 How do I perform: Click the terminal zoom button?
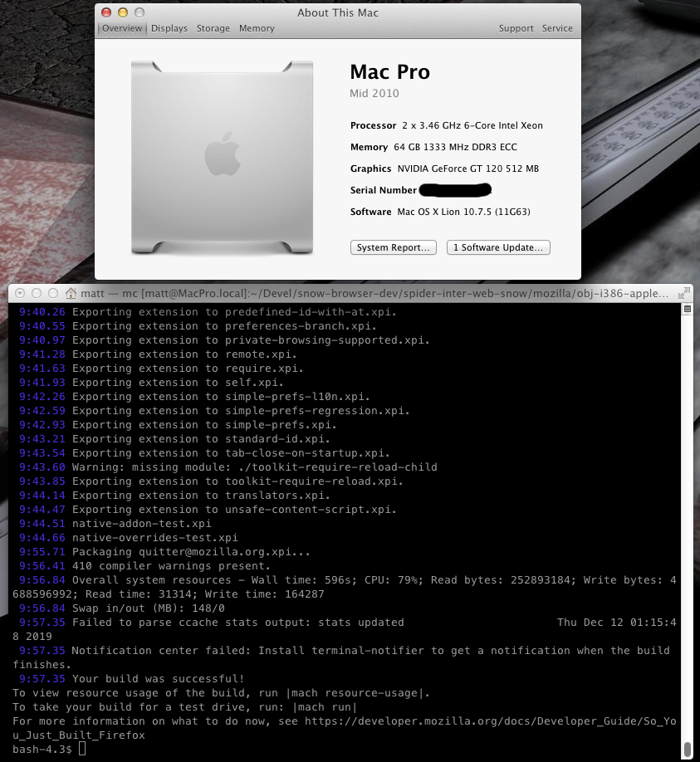click(x=53, y=293)
